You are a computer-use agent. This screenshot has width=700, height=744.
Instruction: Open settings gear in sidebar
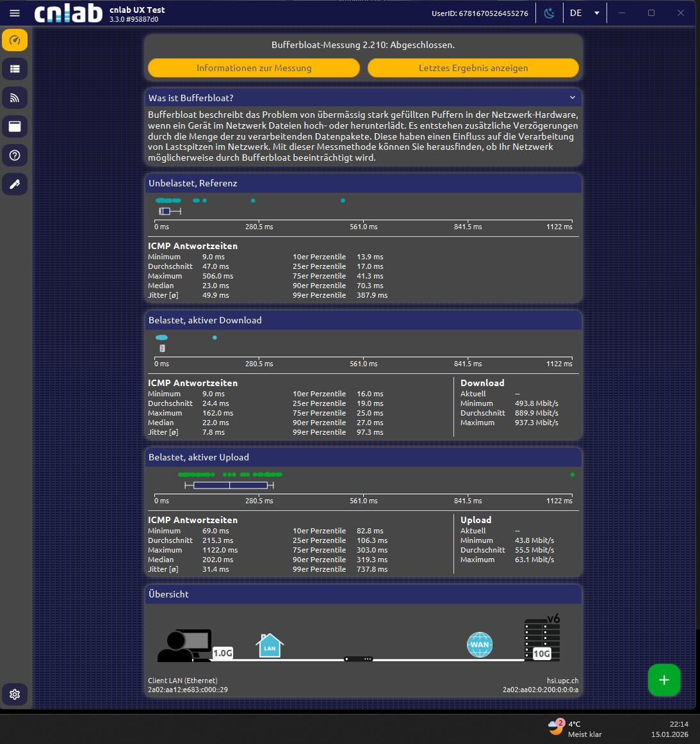[15, 694]
